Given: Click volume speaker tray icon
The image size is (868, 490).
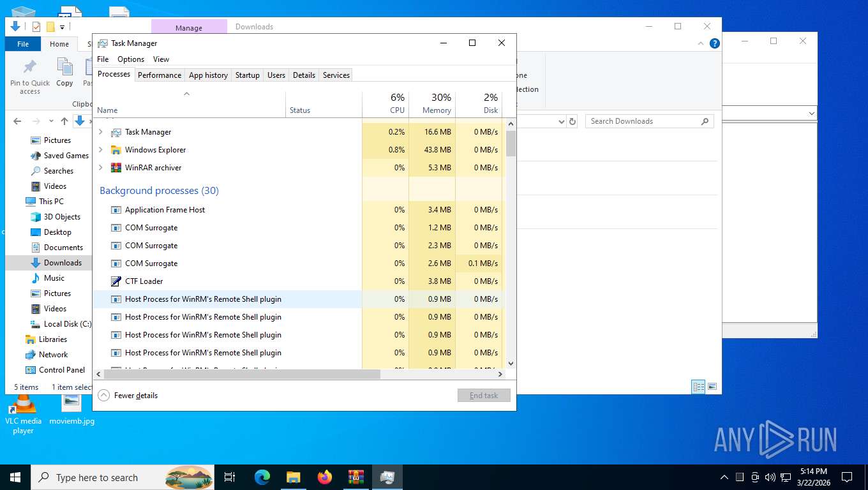Looking at the screenshot, I should click(x=770, y=477).
